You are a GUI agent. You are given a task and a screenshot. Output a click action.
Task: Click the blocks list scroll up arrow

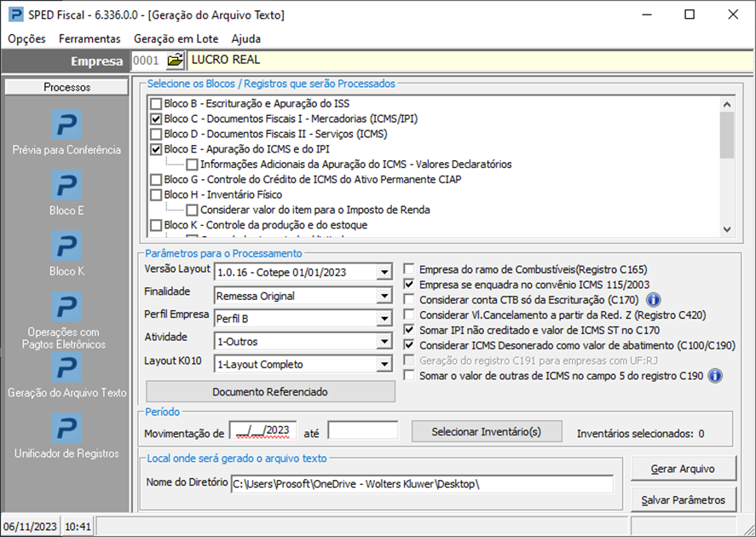(727, 104)
